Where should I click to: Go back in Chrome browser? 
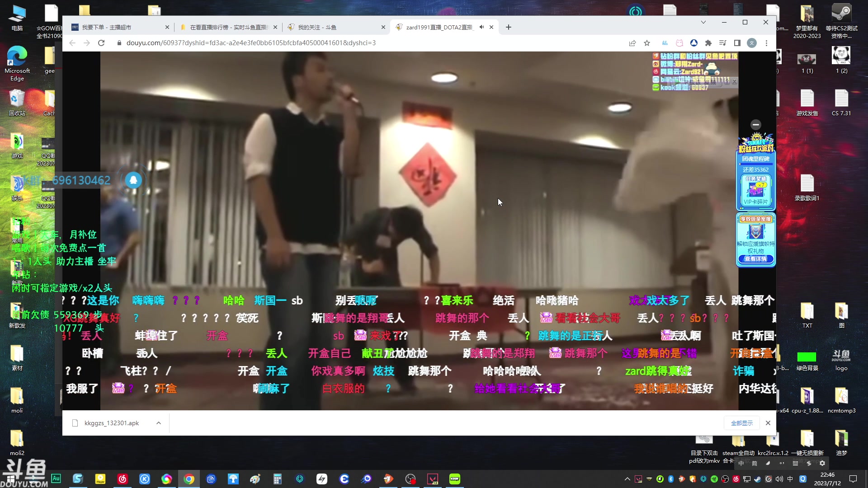point(72,43)
